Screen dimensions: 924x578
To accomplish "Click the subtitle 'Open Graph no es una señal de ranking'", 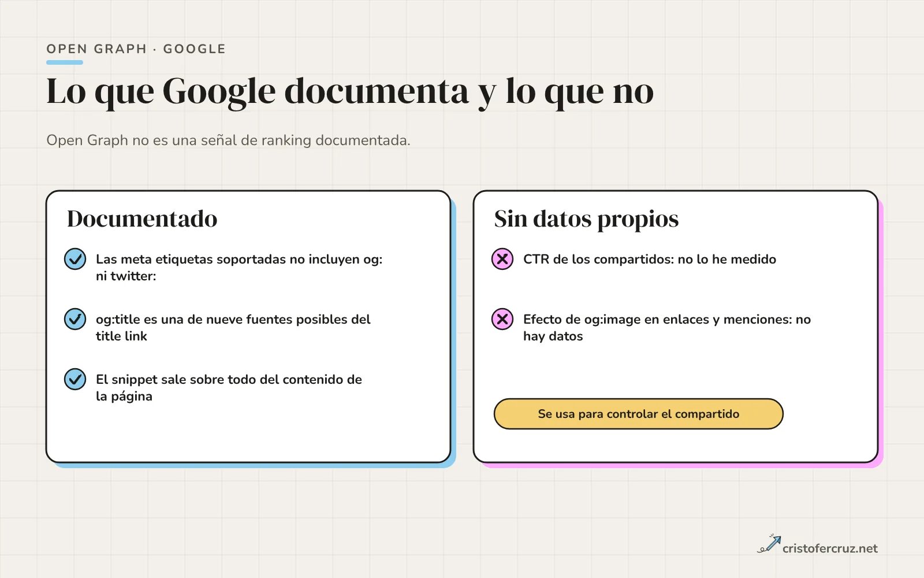I will pos(228,140).
